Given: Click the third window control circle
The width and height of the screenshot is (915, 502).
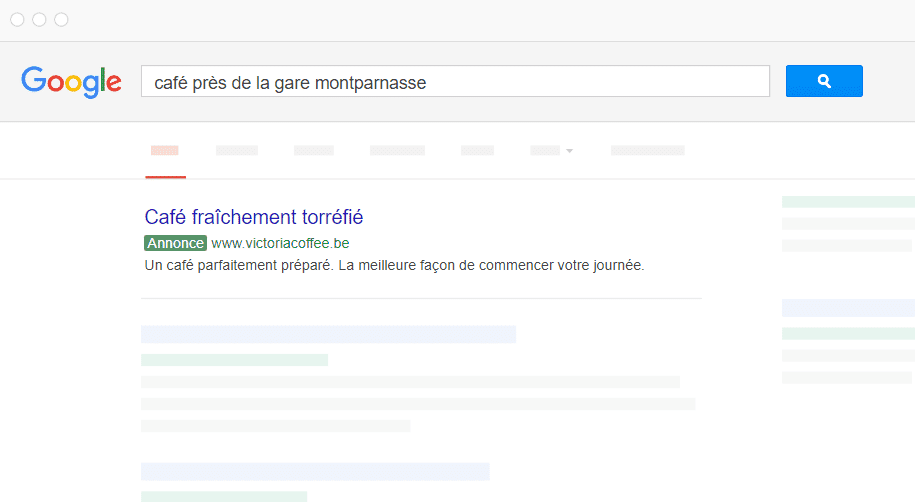Looking at the screenshot, I should tap(61, 20).
